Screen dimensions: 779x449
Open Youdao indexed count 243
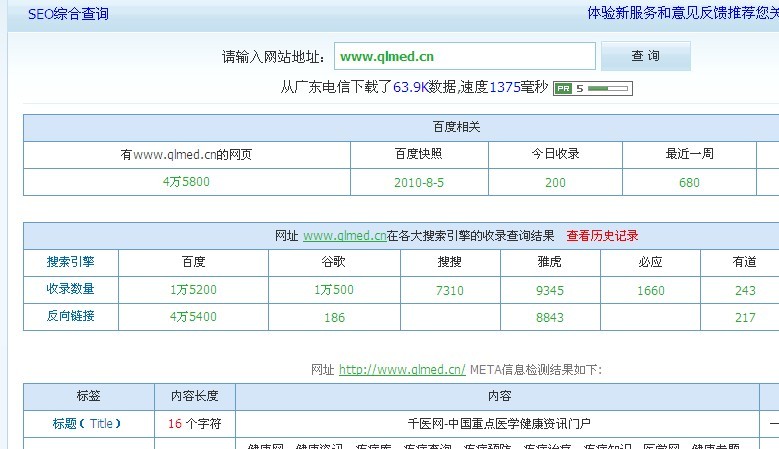745,291
